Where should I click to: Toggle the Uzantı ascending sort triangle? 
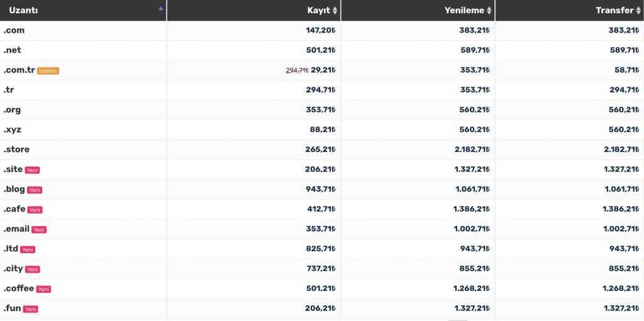tap(160, 8)
